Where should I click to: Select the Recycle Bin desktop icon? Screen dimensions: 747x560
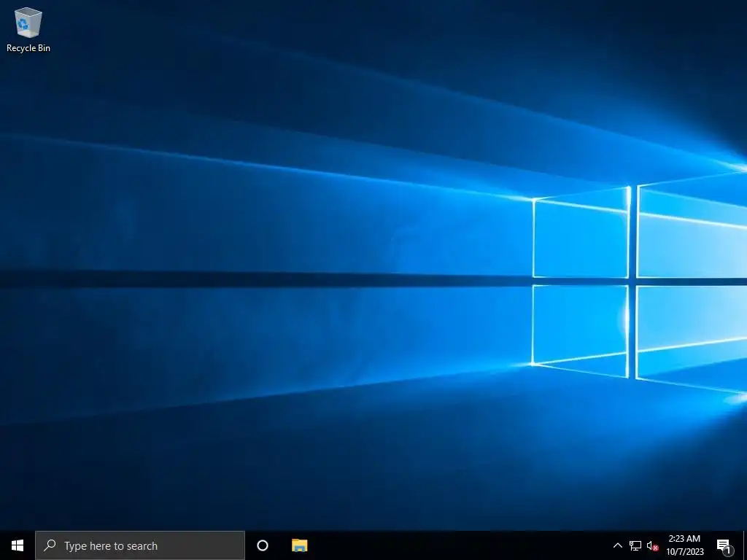[28, 29]
